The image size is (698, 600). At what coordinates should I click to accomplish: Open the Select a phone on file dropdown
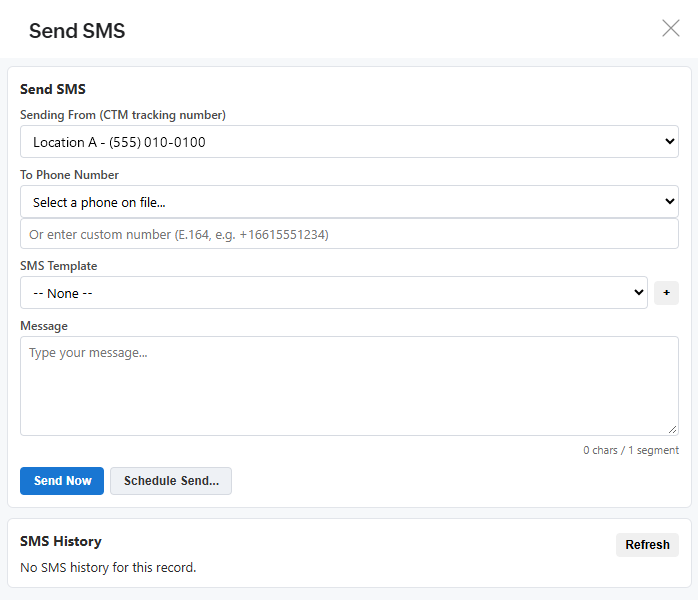tap(349, 202)
